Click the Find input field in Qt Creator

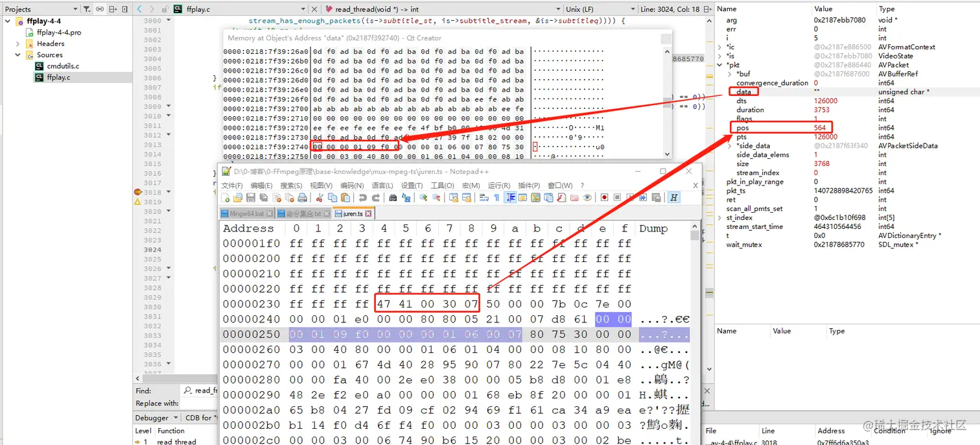point(200,391)
